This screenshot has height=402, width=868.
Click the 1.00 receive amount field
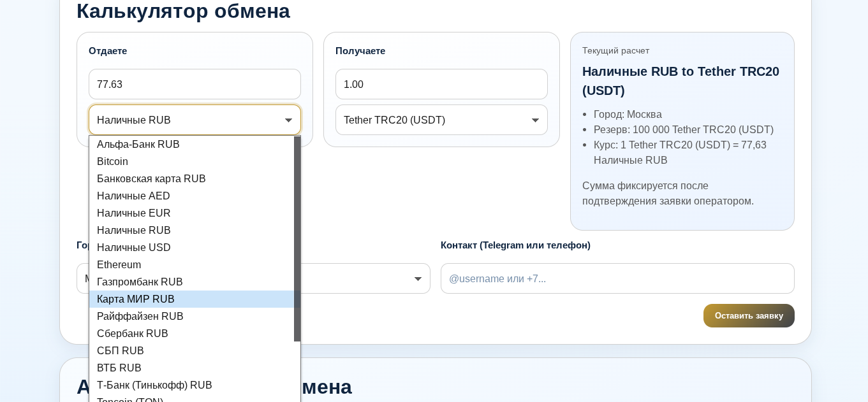pyautogui.click(x=441, y=84)
